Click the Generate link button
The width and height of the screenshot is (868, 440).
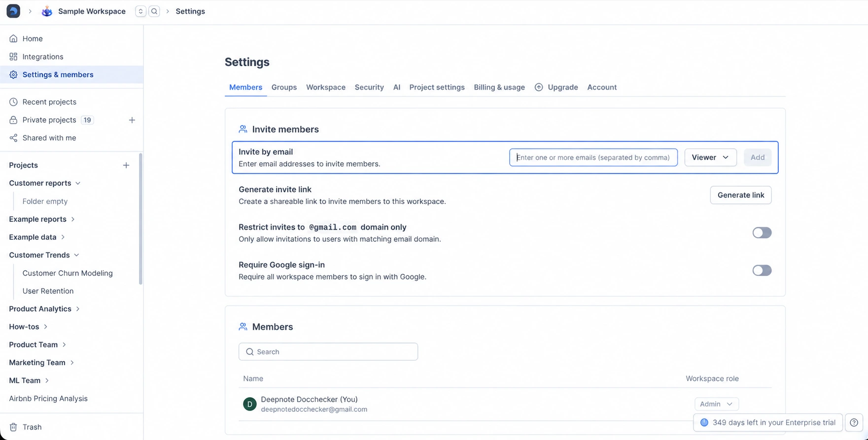(x=741, y=195)
